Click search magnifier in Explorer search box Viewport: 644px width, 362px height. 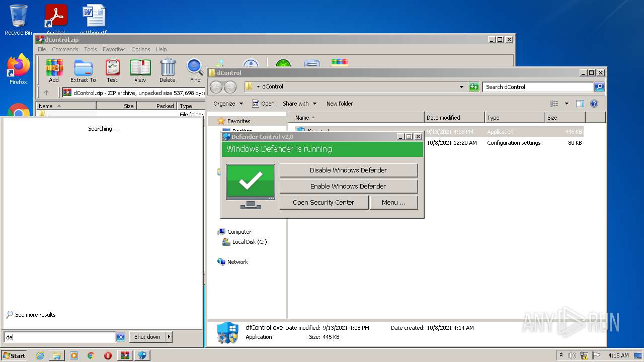point(599,87)
